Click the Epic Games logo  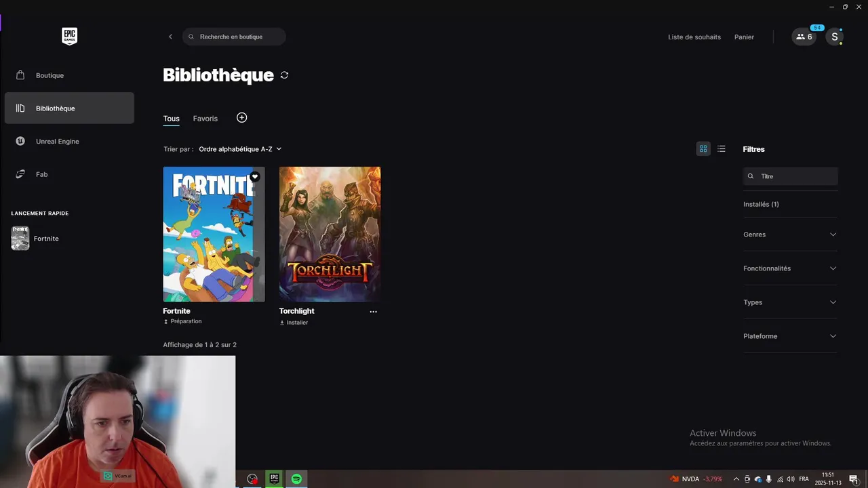(x=69, y=37)
